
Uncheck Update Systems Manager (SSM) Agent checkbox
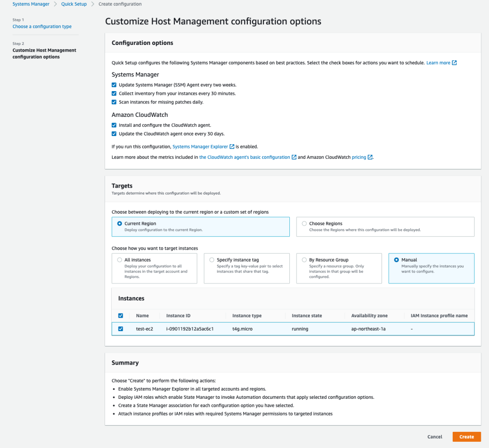(114, 85)
